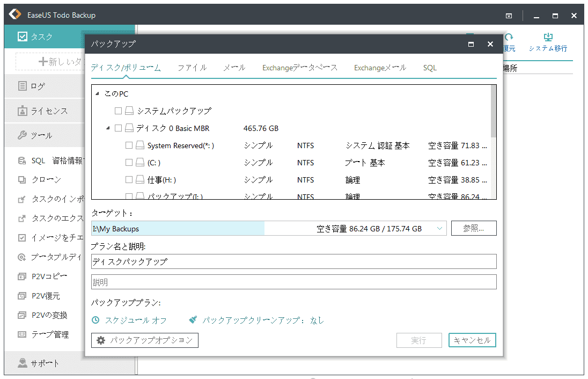Click the タスクのインポート icon
Screen dimensions: 588x379
[22, 199]
